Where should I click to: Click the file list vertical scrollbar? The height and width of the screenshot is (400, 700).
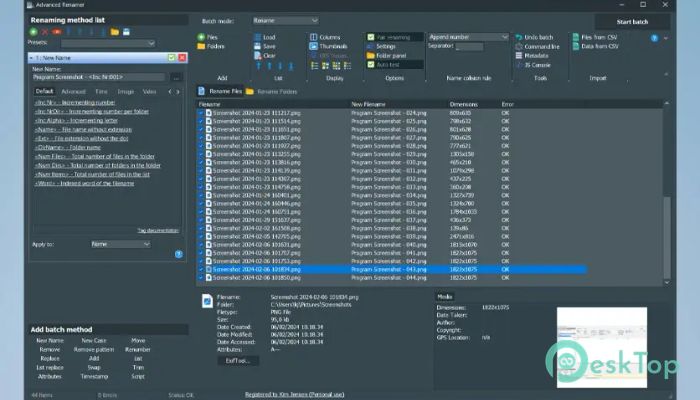point(667,237)
